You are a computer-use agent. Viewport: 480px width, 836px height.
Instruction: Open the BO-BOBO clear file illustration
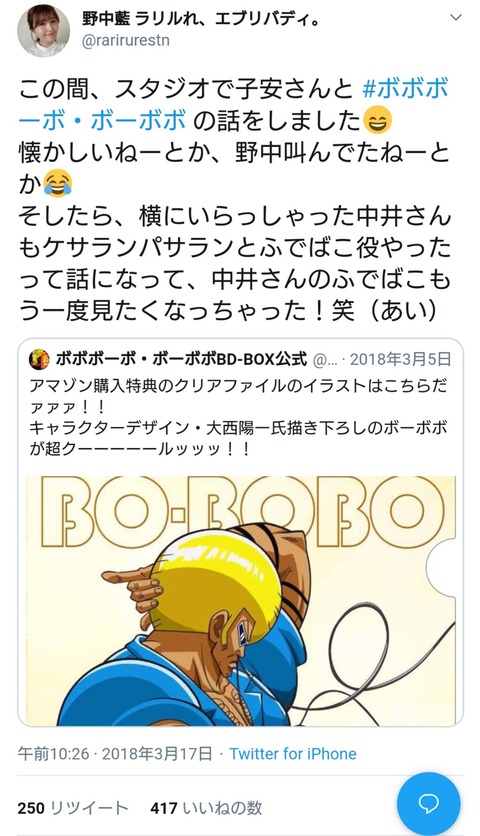[x=241, y=600]
